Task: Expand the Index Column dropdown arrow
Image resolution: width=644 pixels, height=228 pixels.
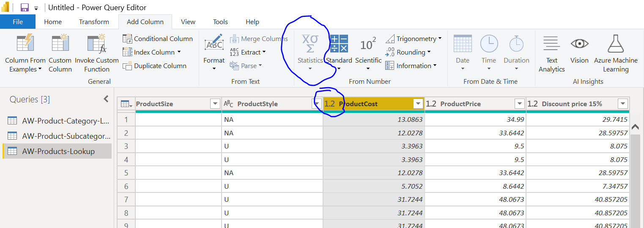Action: 179,52
